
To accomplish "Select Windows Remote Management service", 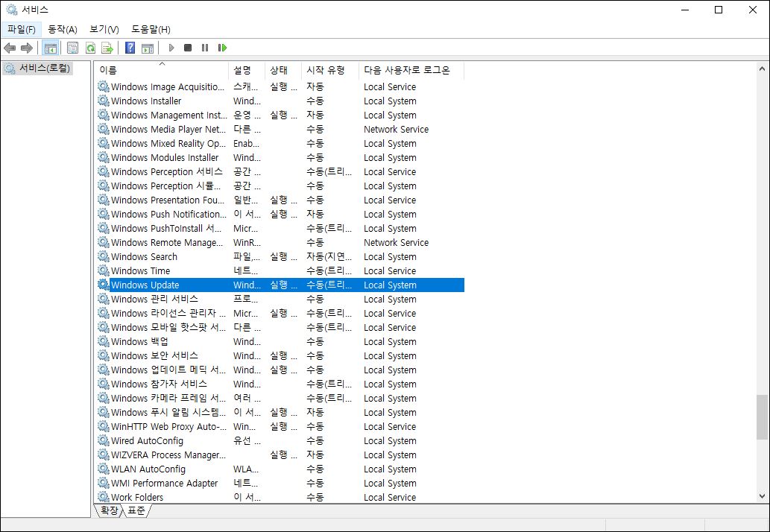I will [280, 242].
